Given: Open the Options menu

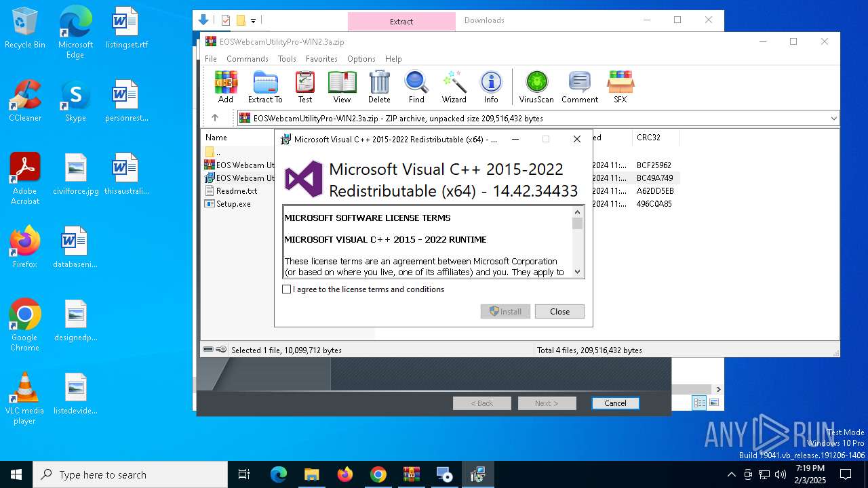Looking at the screenshot, I should [x=361, y=59].
